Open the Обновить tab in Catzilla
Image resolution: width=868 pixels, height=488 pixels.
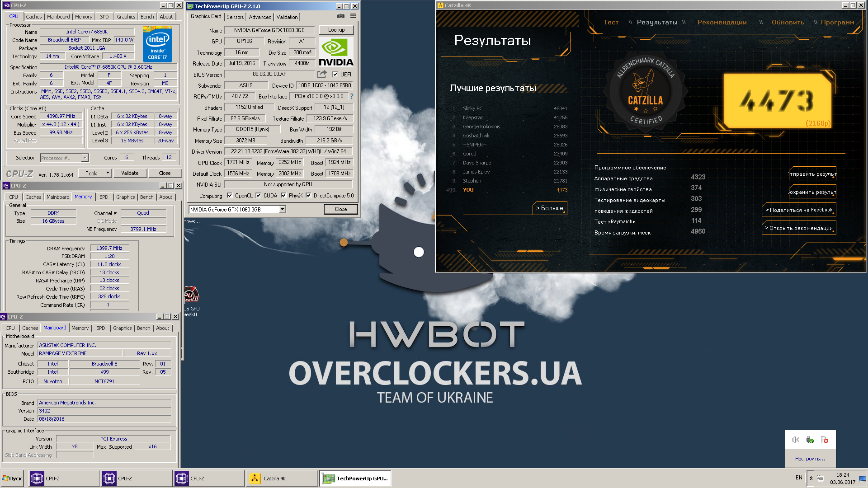(x=788, y=22)
